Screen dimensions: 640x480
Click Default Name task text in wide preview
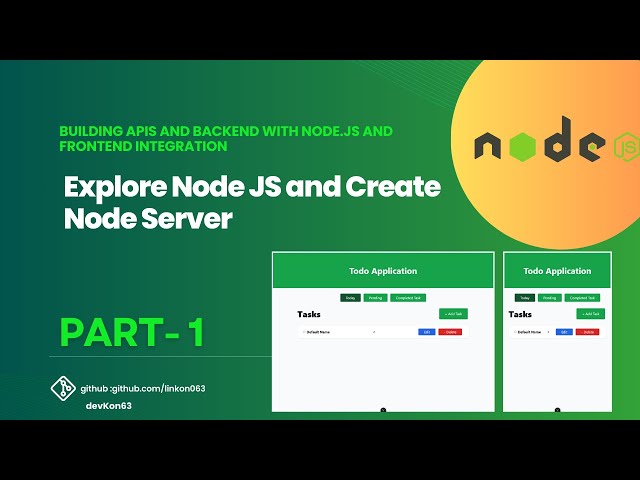(318, 332)
